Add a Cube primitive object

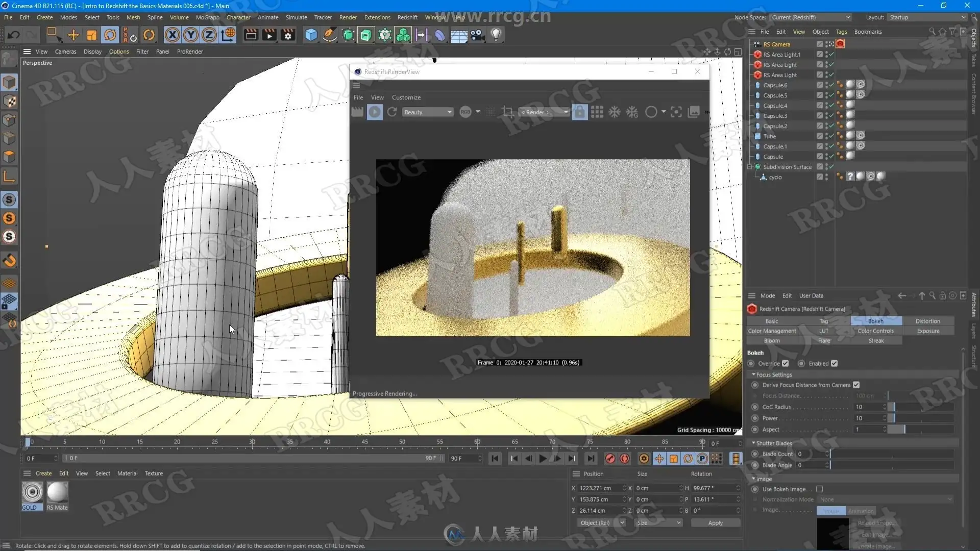click(311, 35)
